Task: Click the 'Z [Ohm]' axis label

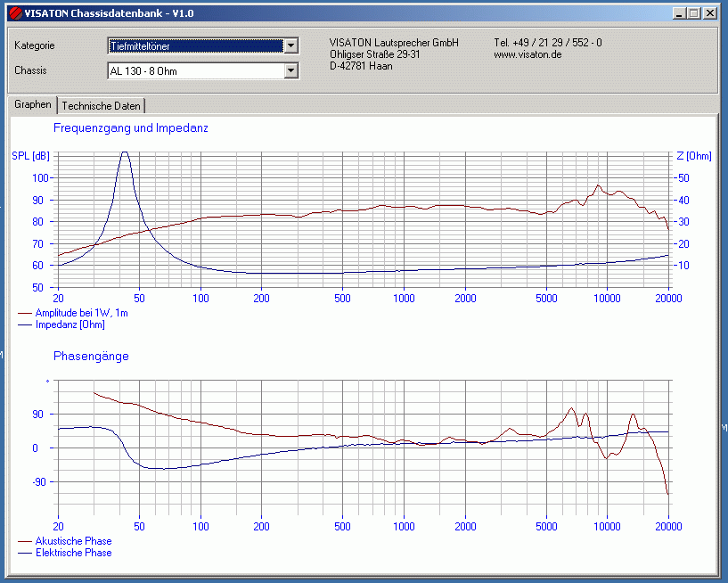Action: pyautogui.click(x=694, y=156)
